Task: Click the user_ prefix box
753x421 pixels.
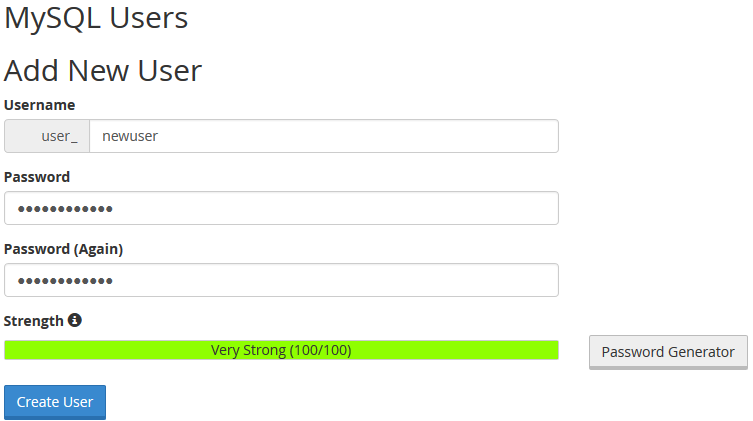Action: 47,136
